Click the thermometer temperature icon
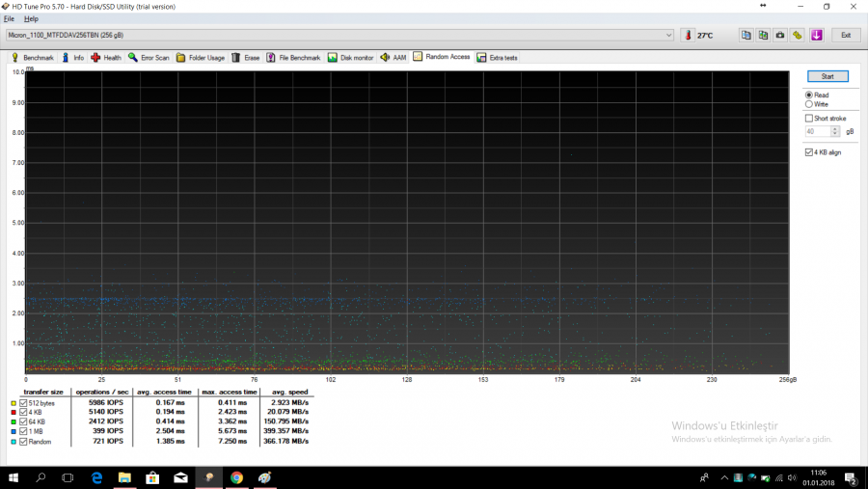Viewport: 868px width, 489px height. tap(688, 36)
